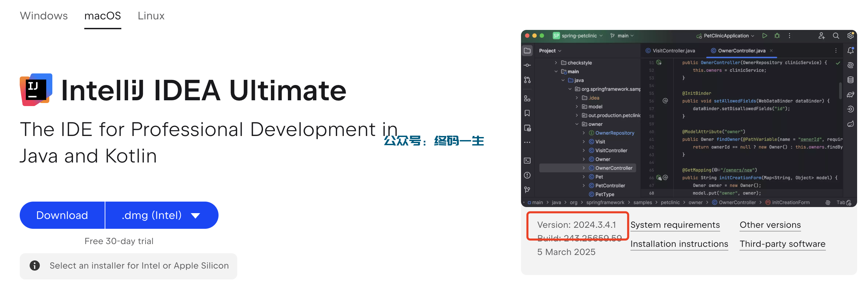
Task: Open the Commit tool window icon
Action: pos(527,65)
